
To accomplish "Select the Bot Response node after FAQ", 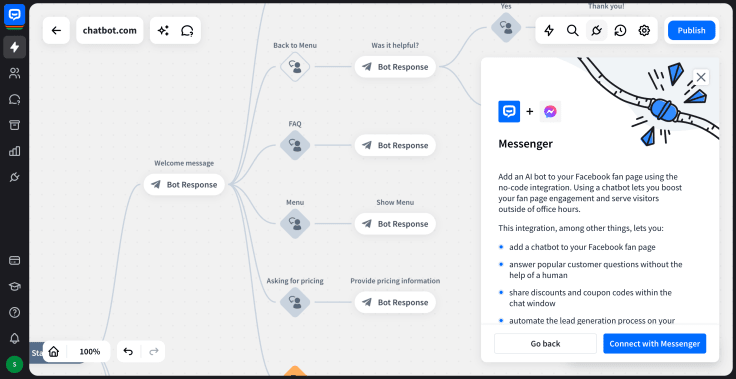I will point(395,145).
